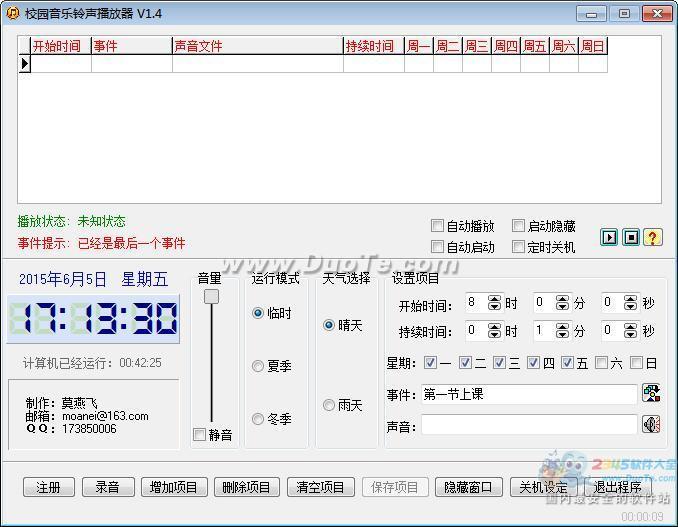Click the stop icon button

click(631, 237)
